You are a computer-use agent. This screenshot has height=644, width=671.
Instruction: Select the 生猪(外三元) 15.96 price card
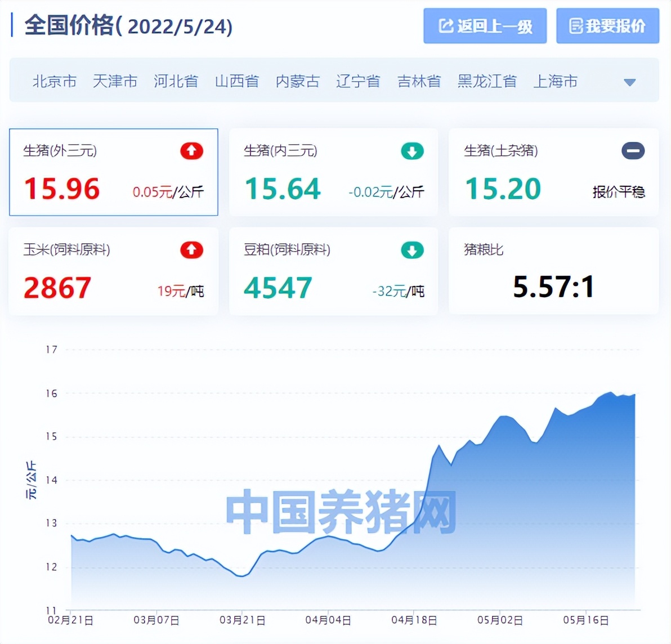tap(114, 172)
